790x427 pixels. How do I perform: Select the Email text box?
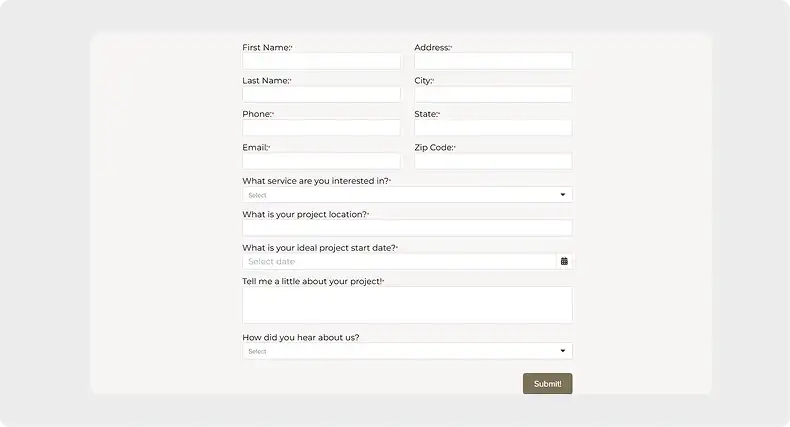[x=321, y=161]
